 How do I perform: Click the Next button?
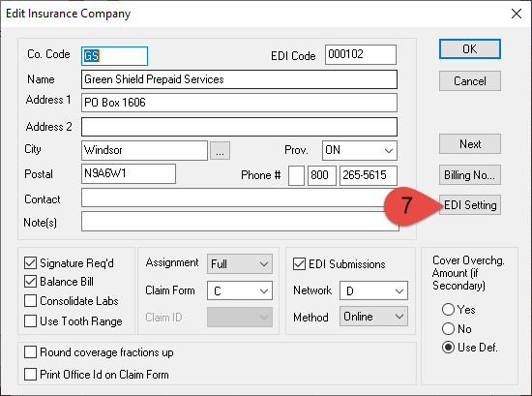pos(469,144)
